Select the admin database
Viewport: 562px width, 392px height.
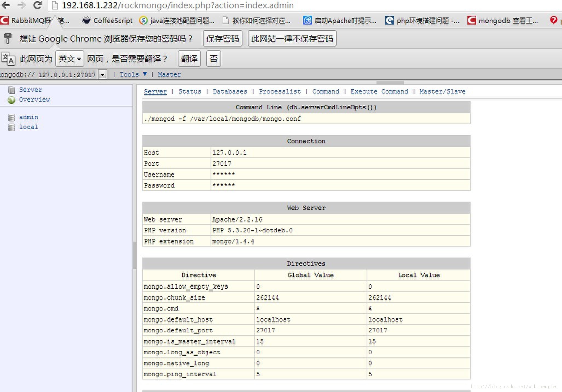(28, 117)
